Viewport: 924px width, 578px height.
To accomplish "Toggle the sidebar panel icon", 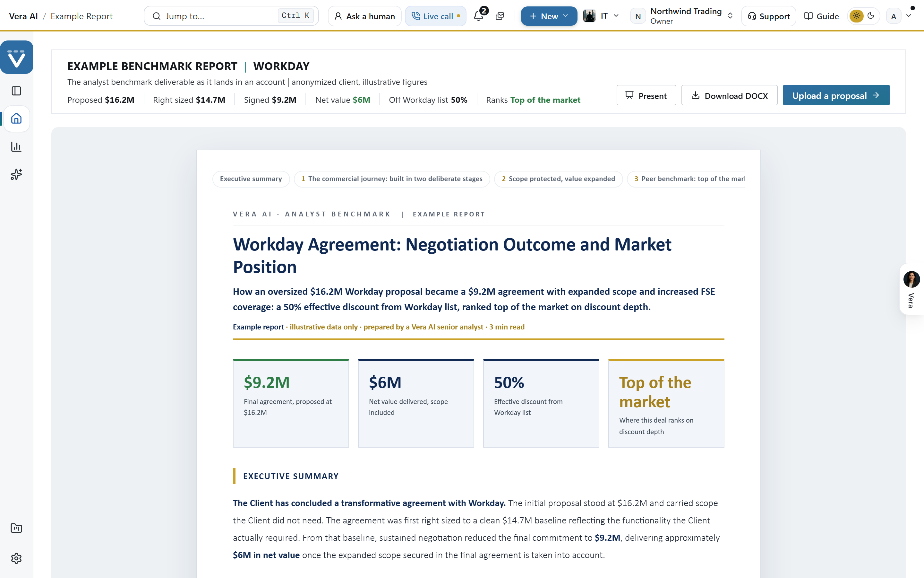I will 16,91.
